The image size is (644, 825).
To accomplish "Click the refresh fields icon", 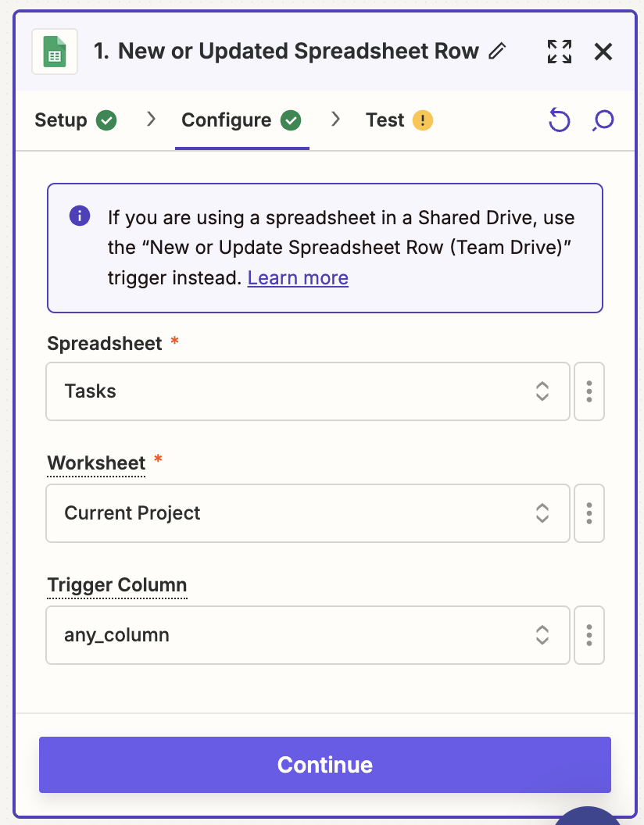I will coord(559,120).
